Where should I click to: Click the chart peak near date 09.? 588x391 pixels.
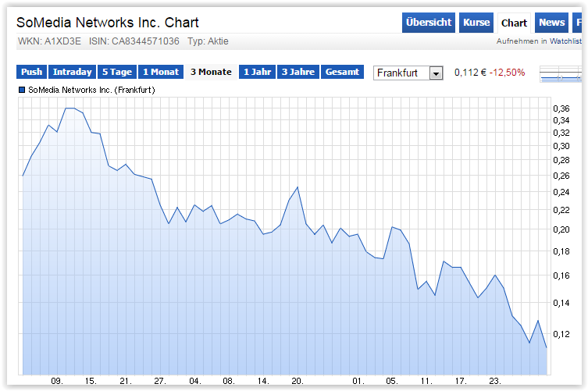(x=69, y=108)
